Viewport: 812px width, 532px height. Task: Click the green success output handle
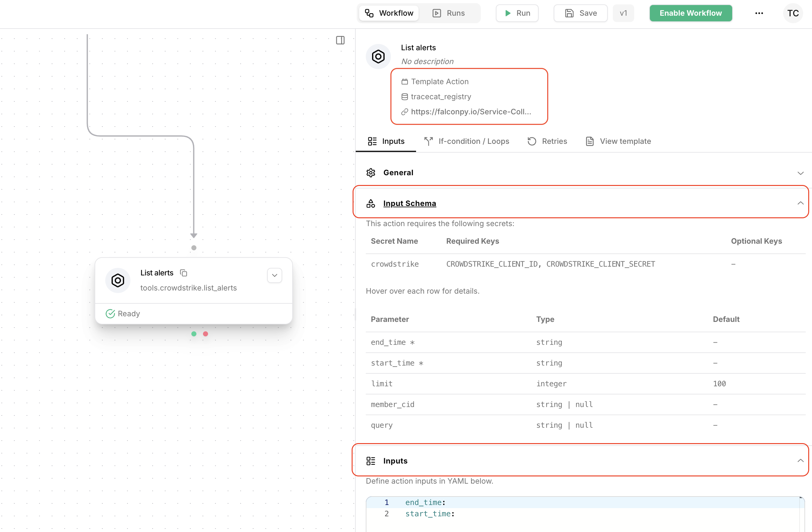[x=194, y=334]
